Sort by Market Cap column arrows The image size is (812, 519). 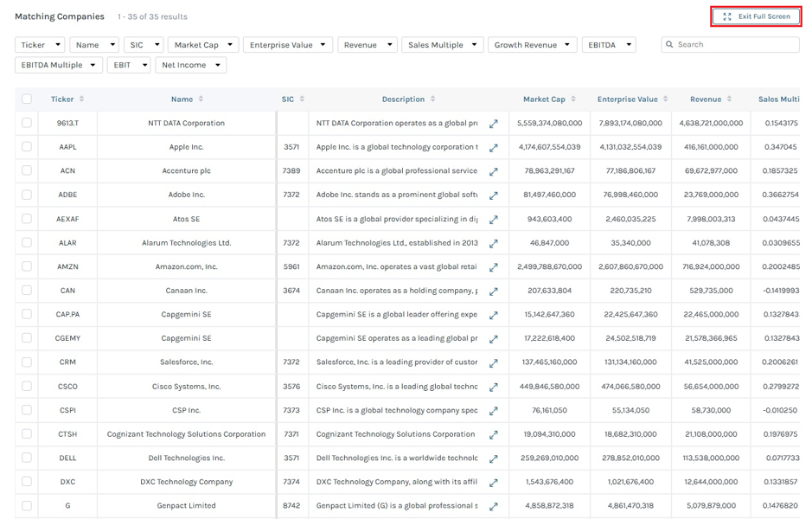click(573, 99)
